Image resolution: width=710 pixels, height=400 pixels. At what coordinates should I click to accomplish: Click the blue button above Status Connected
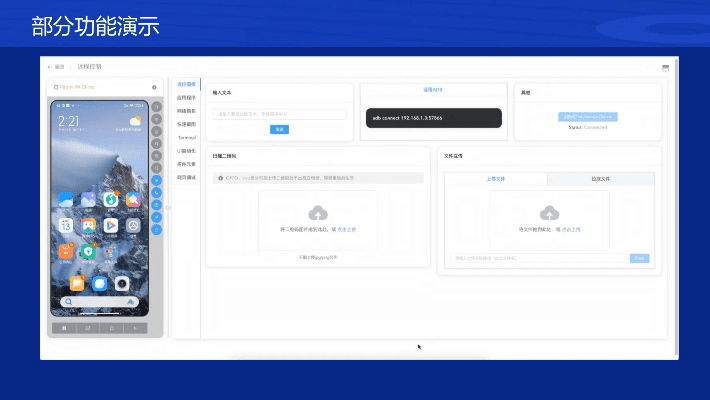588,117
